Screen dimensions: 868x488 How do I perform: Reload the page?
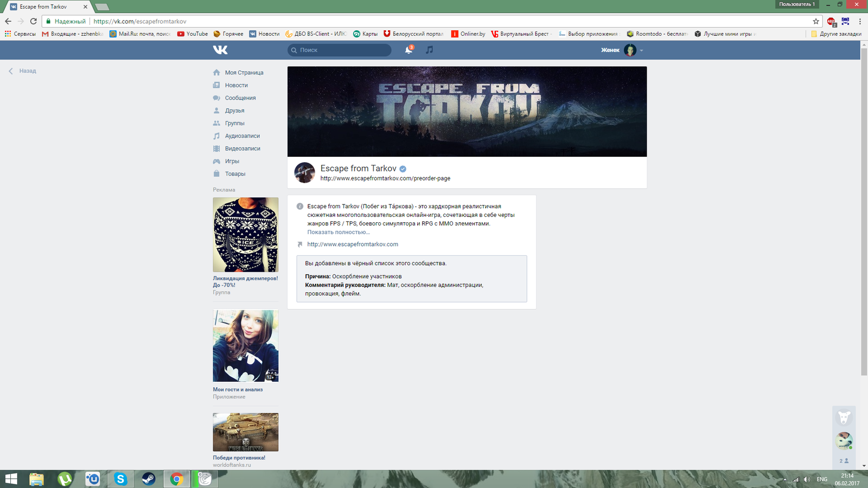coord(33,21)
